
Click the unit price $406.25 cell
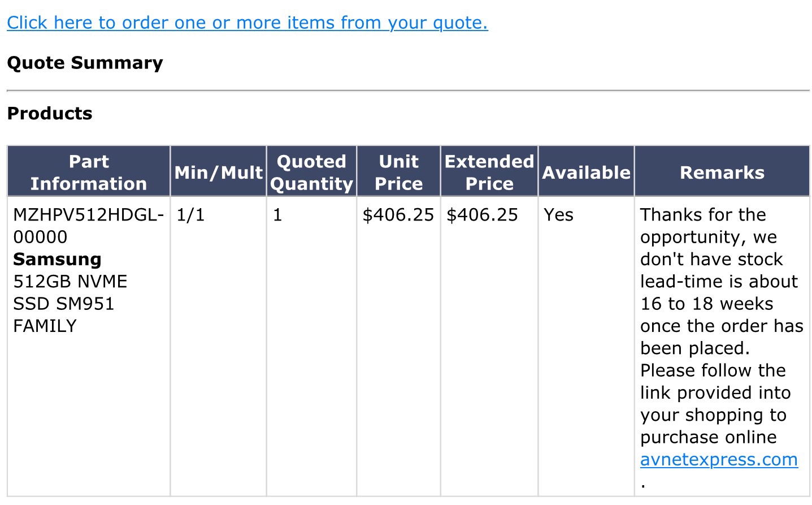[x=398, y=215]
